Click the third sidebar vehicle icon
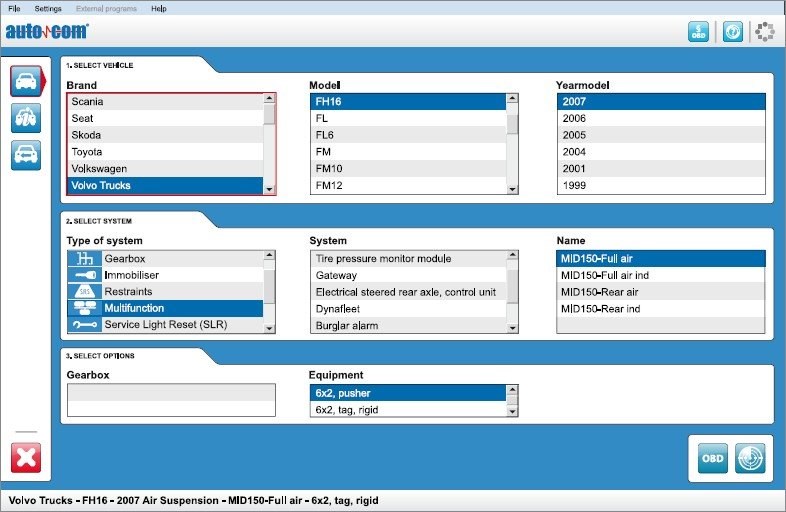 tap(26, 154)
